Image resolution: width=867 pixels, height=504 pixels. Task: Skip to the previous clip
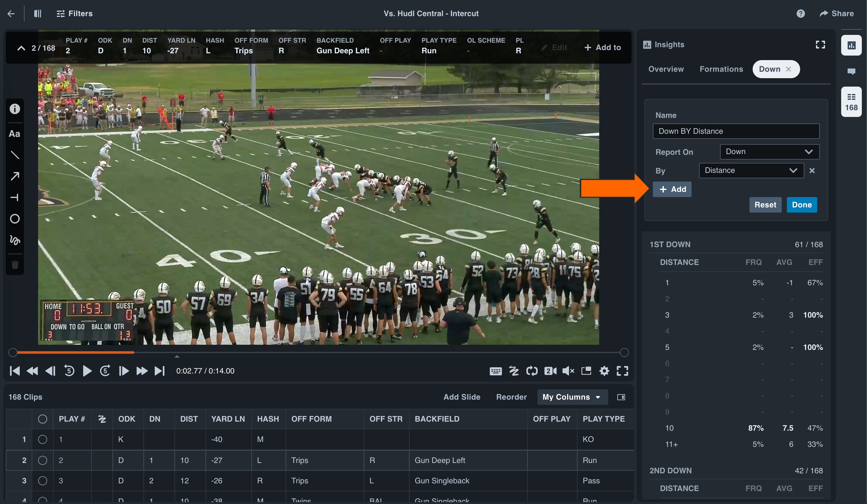[15, 371]
